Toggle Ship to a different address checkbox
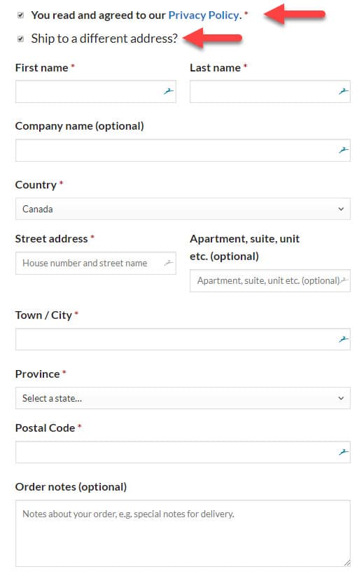Image resolution: width=364 pixels, height=588 pixels. coord(20,39)
